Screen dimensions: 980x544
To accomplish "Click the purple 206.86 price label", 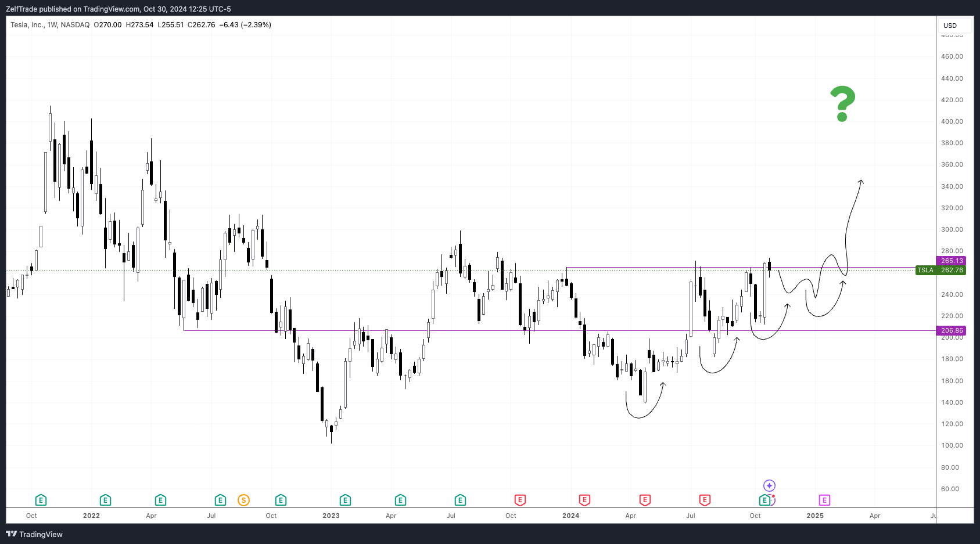I will (952, 330).
